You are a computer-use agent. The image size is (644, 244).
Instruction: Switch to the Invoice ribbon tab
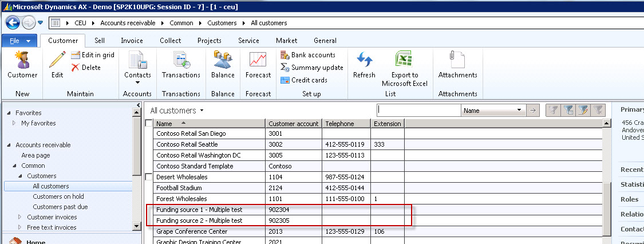coord(132,41)
